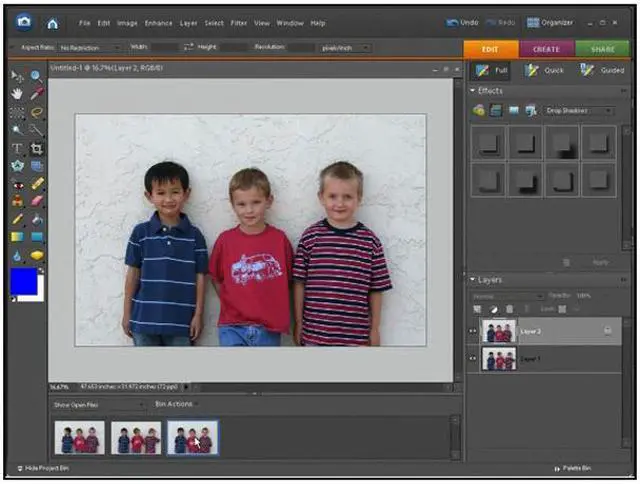Select the Magic Wand tool
The image size is (640, 484).
(x=17, y=130)
